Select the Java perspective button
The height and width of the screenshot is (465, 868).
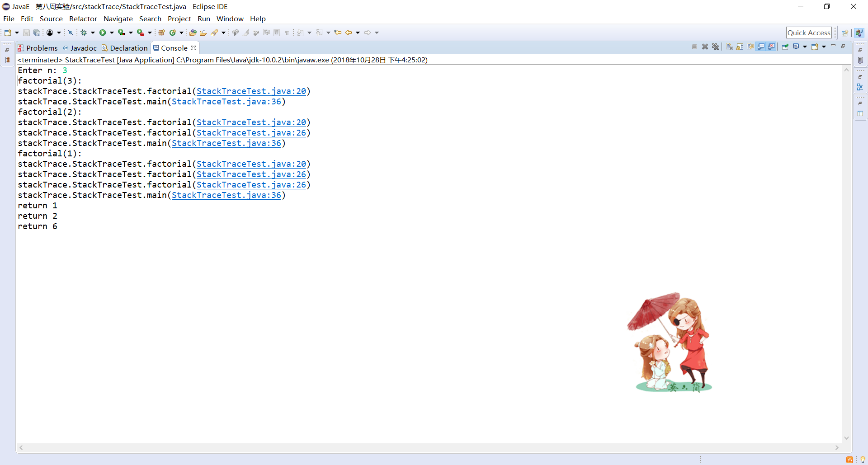[859, 33]
